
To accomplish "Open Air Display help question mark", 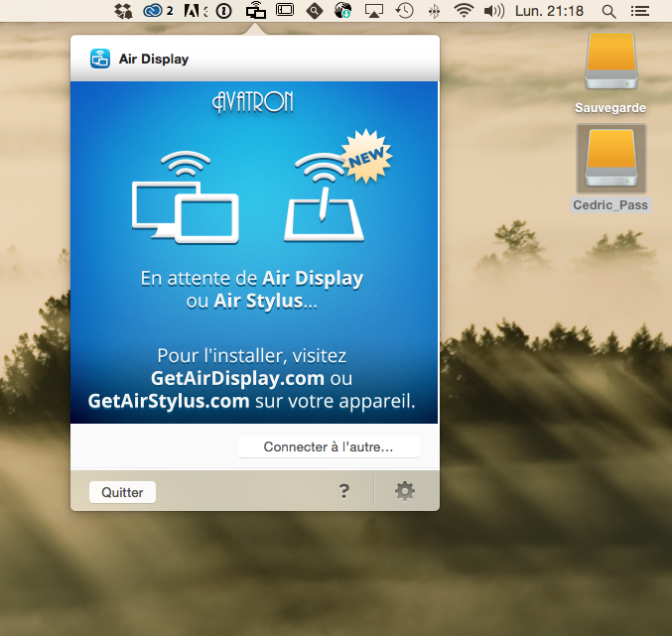I will click(x=344, y=491).
